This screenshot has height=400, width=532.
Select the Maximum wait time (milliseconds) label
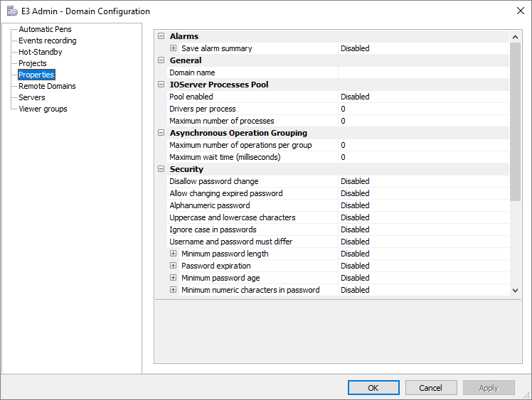point(225,157)
